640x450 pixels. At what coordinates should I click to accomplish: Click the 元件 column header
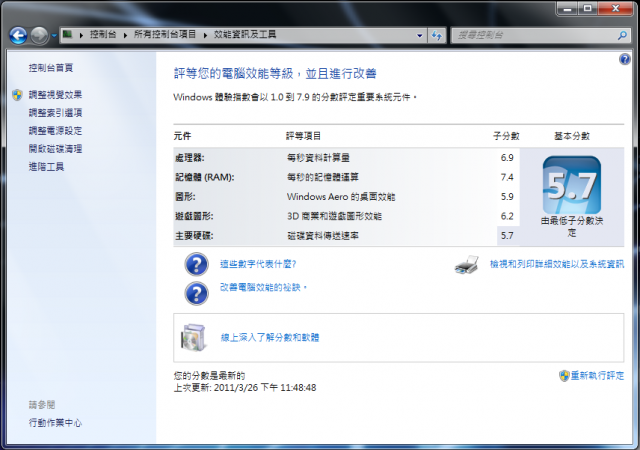tap(182, 136)
